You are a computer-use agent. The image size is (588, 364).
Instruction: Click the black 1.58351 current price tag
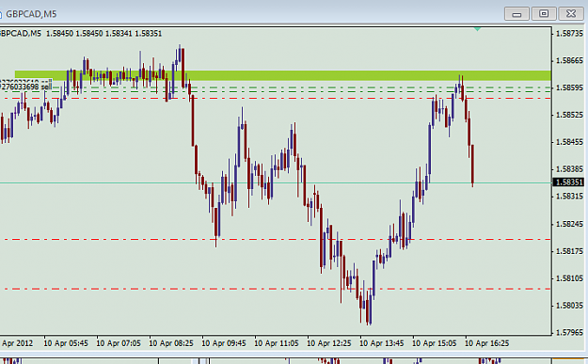coord(569,182)
